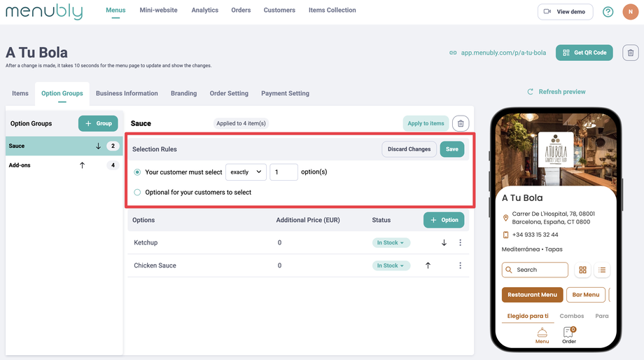644x360 pixels.
Task: Move Sauce group down arrow
Action: point(98,146)
